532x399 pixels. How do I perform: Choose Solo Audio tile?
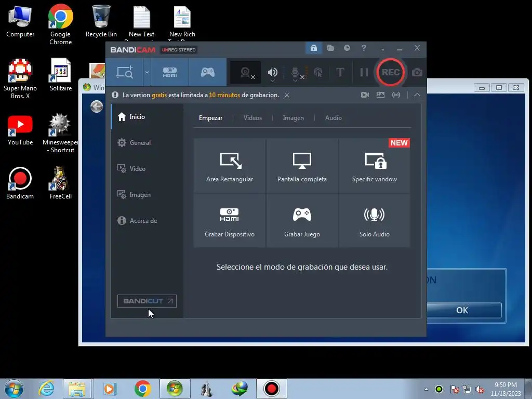click(x=375, y=220)
